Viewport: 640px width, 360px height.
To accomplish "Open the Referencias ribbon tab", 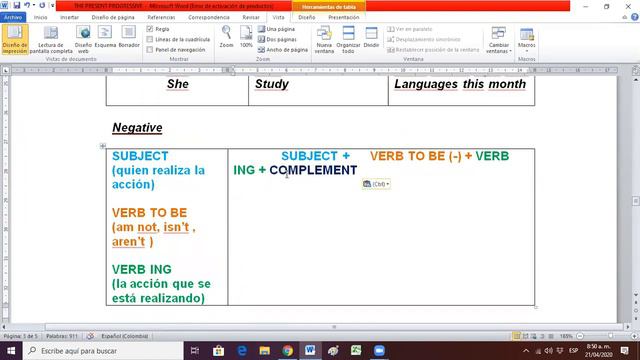I will click(161, 17).
